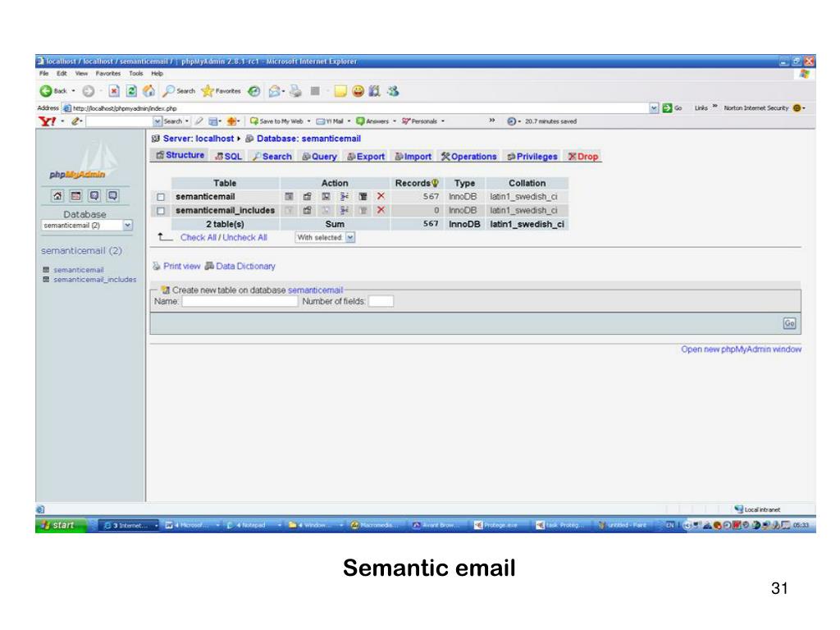Open the Operations tab

pos(469,157)
